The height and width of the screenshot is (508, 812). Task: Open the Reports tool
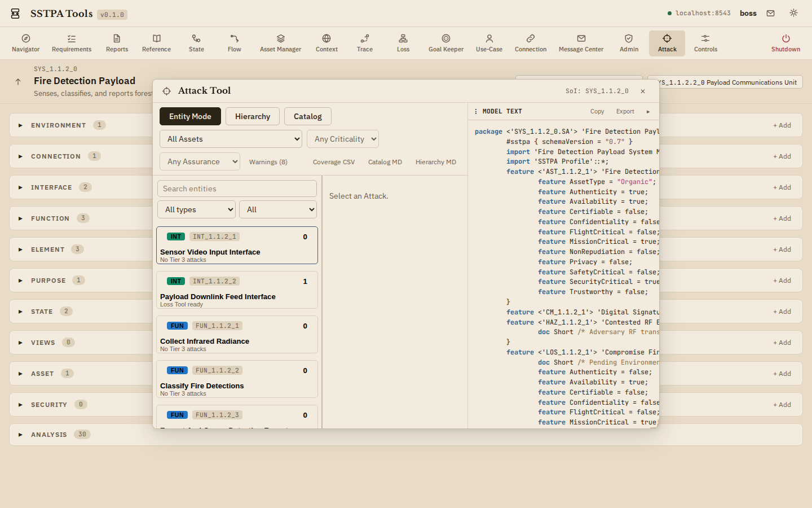pos(117,43)
